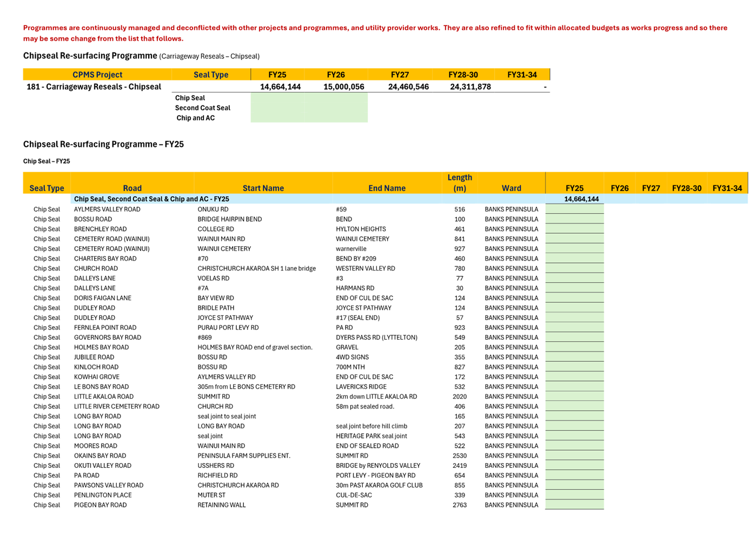
Task: Select the Road column header
Action: coord(131,188)
